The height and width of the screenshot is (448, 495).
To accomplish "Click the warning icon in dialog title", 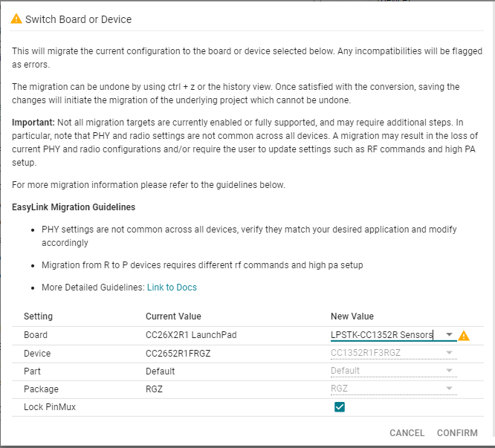I will pos(16,19).
